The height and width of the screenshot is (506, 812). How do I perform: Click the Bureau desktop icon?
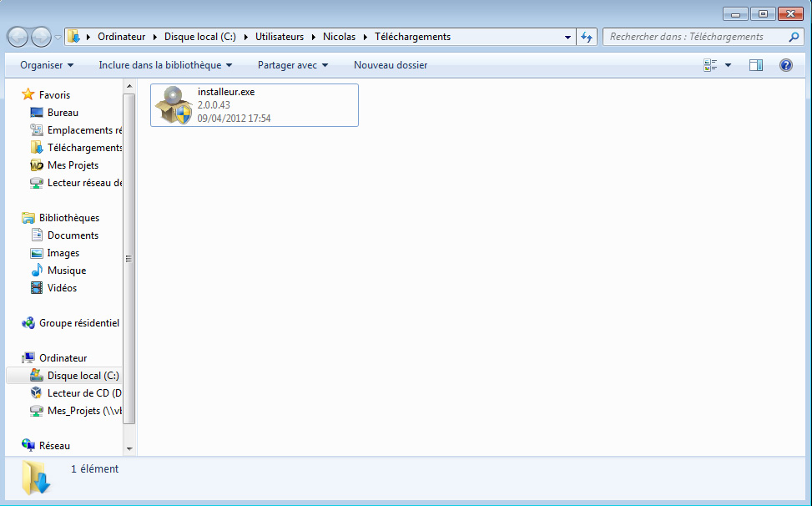36,113
